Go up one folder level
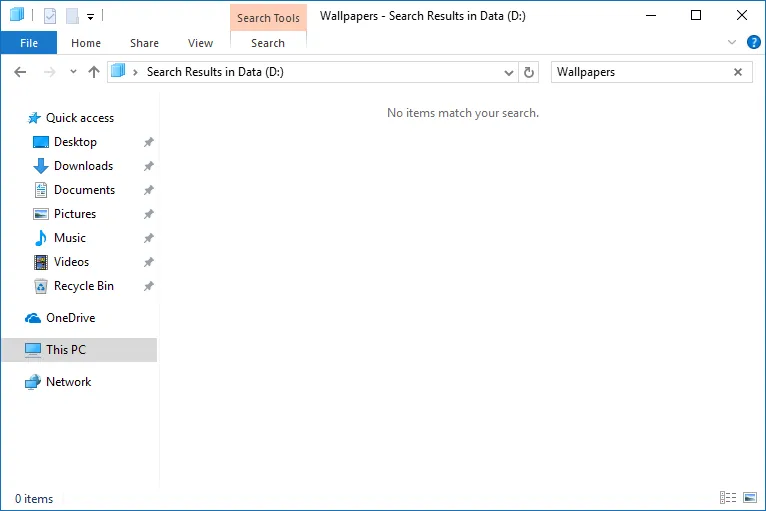 (x=94, y=72)
